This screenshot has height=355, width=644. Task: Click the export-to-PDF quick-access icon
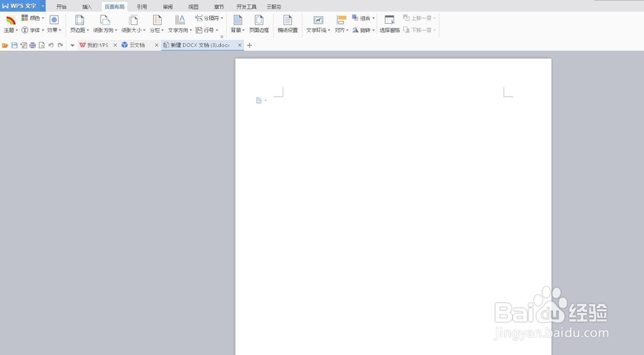coord(24,45)
